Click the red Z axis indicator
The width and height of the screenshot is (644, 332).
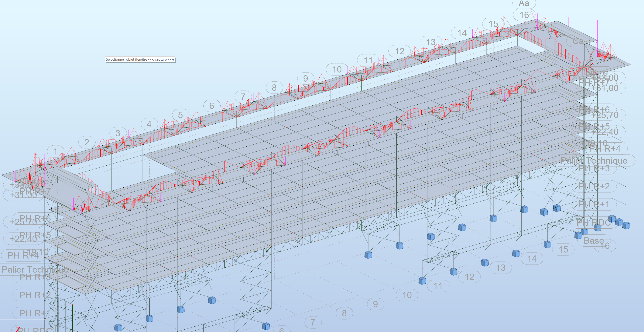point(18,329)
